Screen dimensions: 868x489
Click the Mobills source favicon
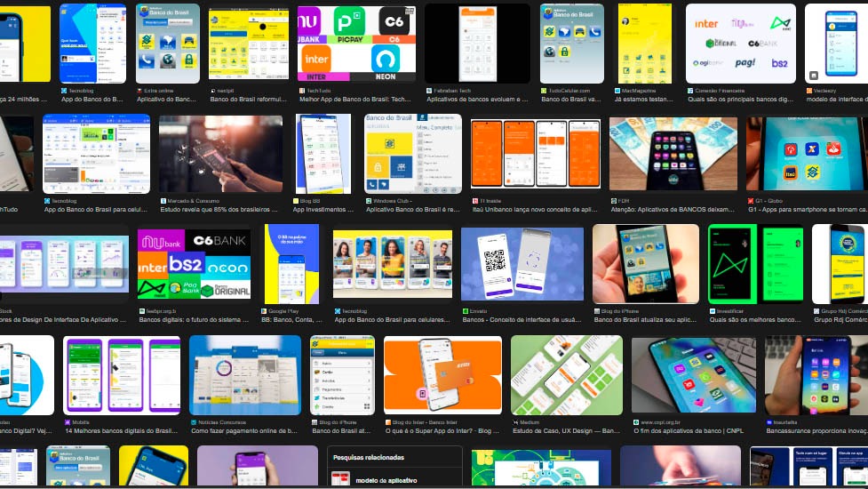(x=68, y=422)
